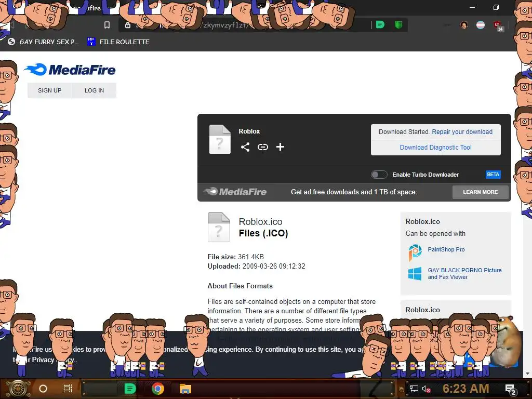Enable the Turbo Downloader toggle

379,175
